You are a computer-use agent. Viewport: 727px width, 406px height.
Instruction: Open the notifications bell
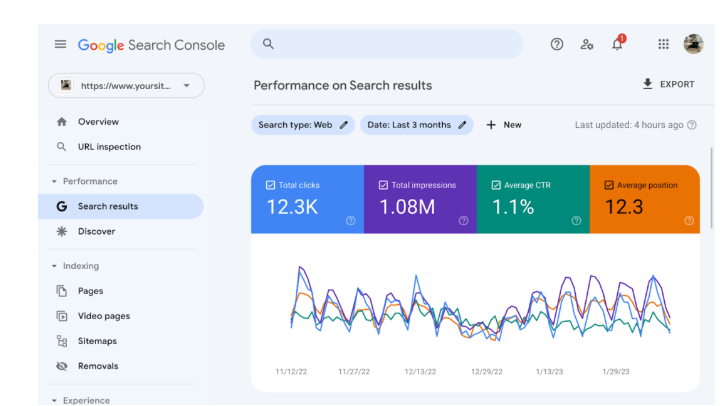(617, 44)
